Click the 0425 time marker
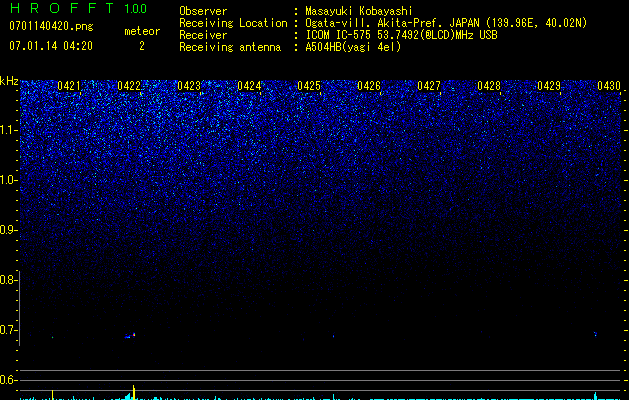629x400 pixels. [309, 86]
